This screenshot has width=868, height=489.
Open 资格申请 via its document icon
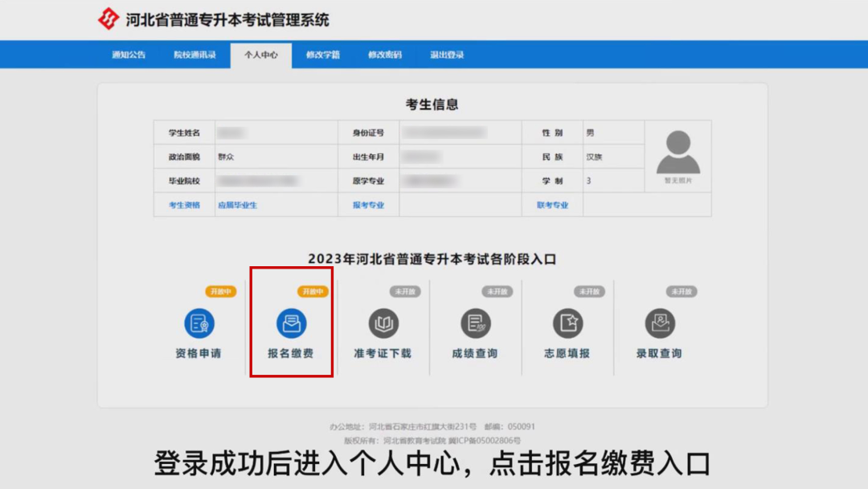(x=198, y=324)
